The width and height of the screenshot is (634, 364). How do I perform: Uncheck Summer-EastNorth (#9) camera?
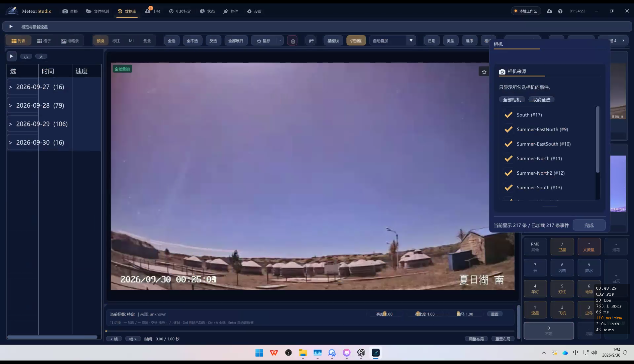coord(509,129)
